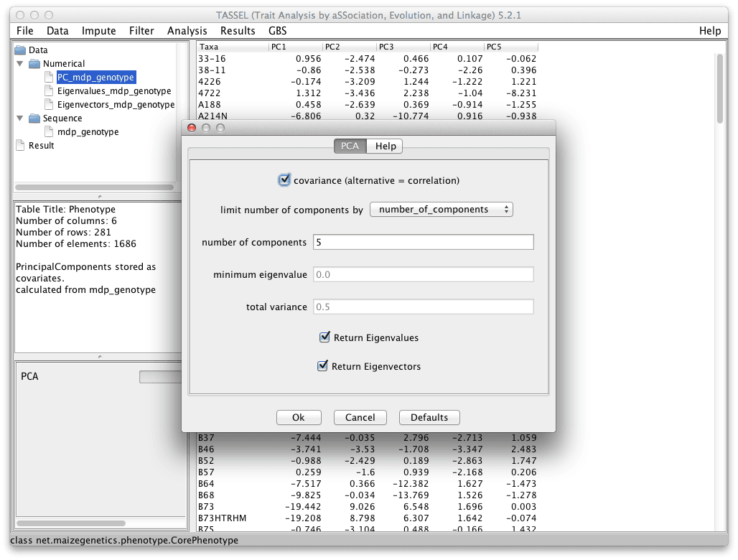Click the Eigenvectors_mdp_genotype file icon
This screenshot has height=560, width=738.
tap(49, 105)
